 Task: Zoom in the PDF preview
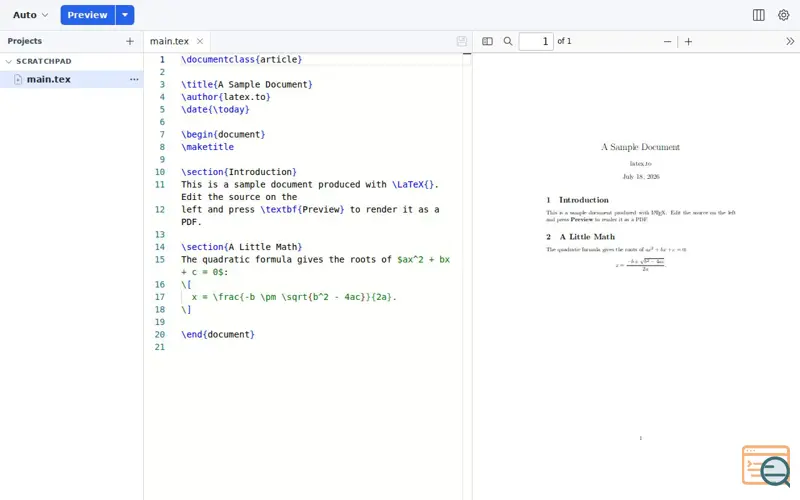tap(688, 41)
